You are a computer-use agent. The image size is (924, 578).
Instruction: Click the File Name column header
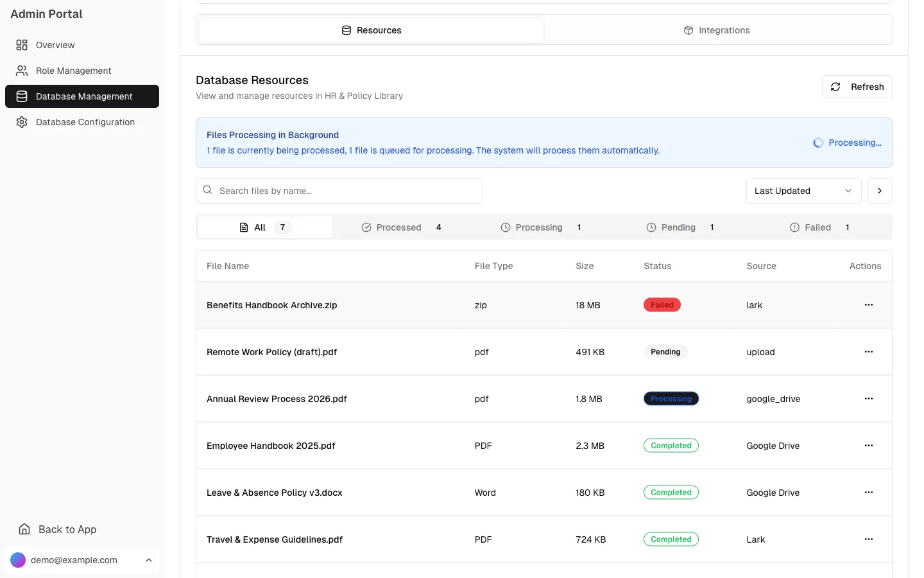pos(228,266)
